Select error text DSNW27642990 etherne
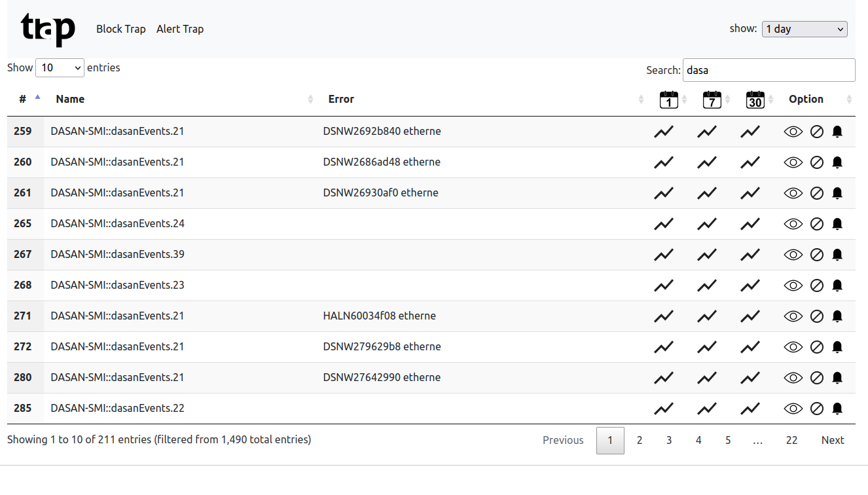 382,378
